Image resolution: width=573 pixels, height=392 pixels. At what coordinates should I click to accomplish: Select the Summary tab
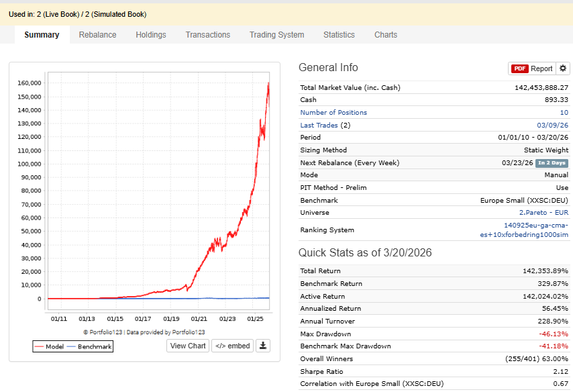42,35
